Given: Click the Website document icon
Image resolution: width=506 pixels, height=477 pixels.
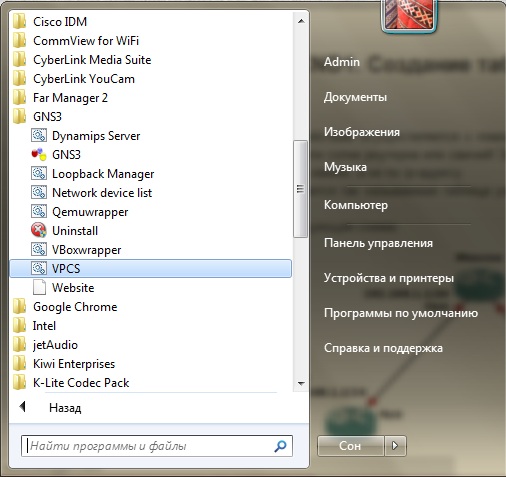Looking at the screenshot, I should pyautogui.click(x=39, y=288).
